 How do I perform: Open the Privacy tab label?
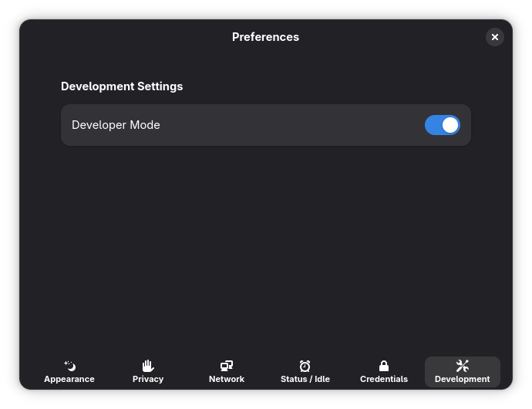(x=148, y=379)
